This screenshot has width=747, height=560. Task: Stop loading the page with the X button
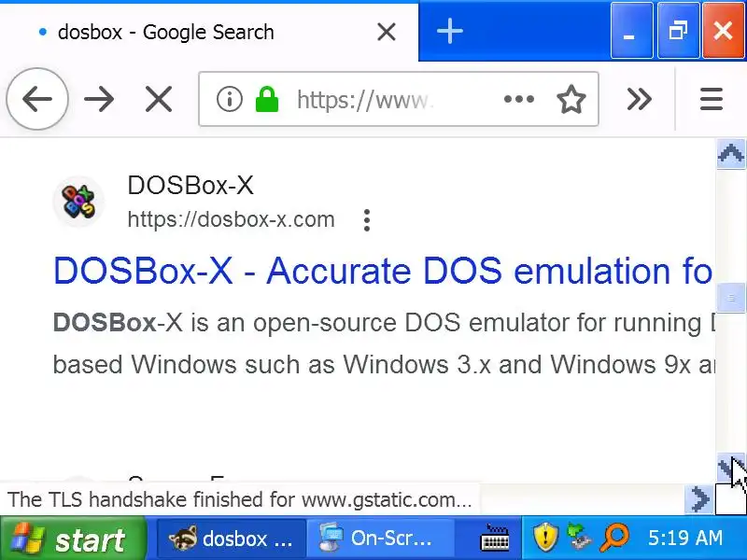pyautogui.click(x=158, y=100)
